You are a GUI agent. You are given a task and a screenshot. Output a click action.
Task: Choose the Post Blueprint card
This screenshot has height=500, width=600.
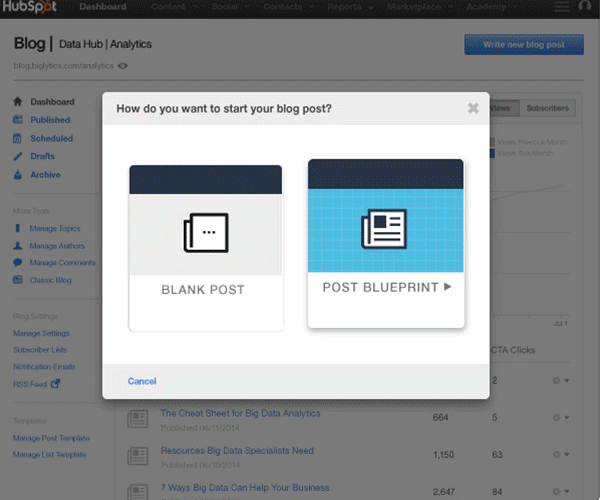(x=386, y=243)
